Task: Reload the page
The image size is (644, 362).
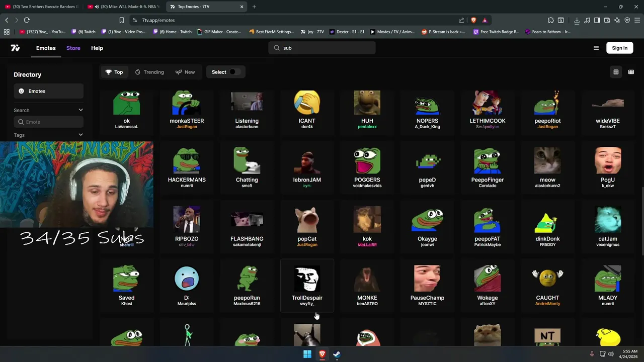Action: coord(27,20)
